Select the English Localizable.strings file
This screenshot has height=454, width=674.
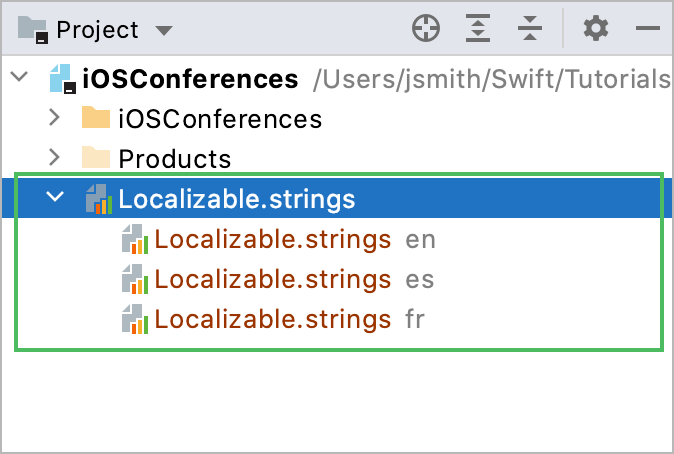pos(272,240)
